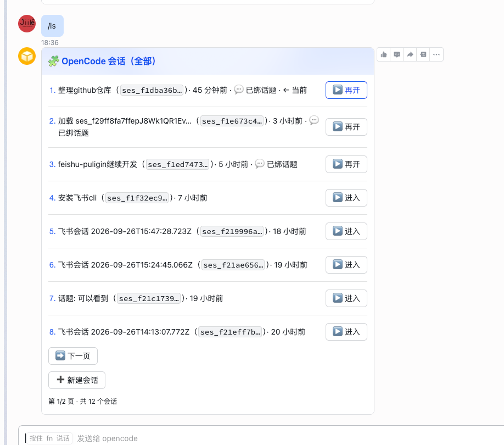Enter session 飞书会话 2026-09-26T15:47:28.723Z
Viewport: 504px width, 445px height.
point(346,231)
